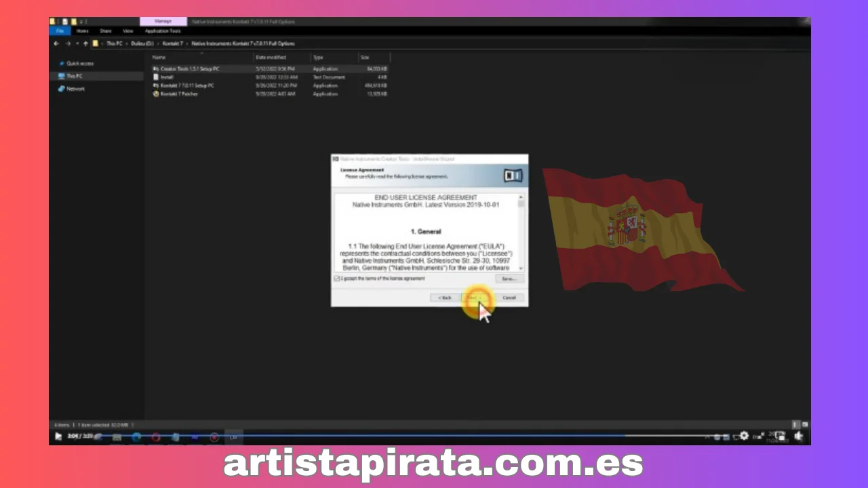Click the D: drive breadcrumb segment
The image size is (868, 488).
tap(142, 43)
